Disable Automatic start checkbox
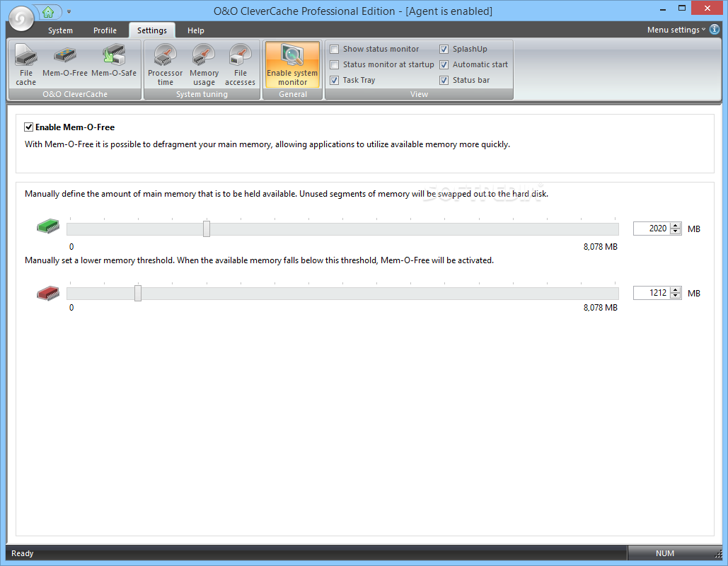This screenshot has width=728, height=566. coord(444,64)
